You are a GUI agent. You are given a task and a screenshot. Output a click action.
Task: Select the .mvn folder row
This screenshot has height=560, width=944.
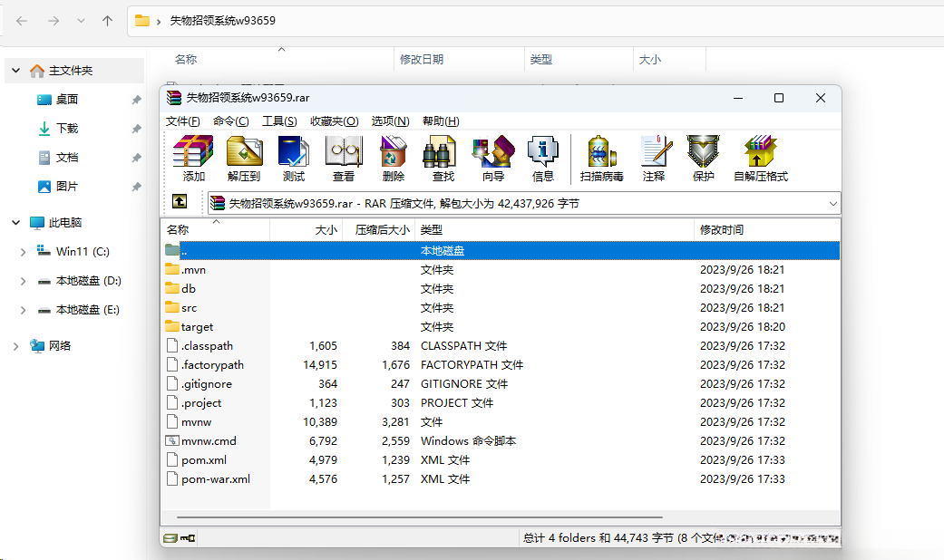click(x=501, y=269)
